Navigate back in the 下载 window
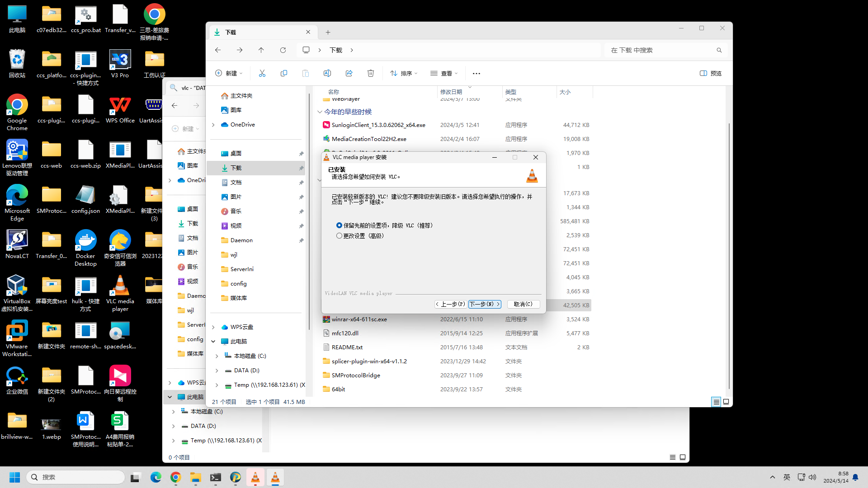The width and height of the screenshot is (868, 488). point(218,50)
